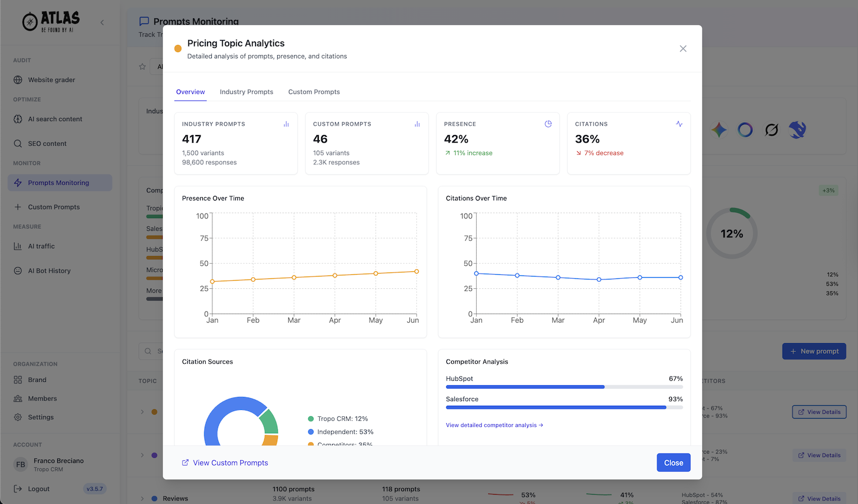Click the Jun data point on Presence chart
This screenshot has height=504, width=858.
coord(416,271)
